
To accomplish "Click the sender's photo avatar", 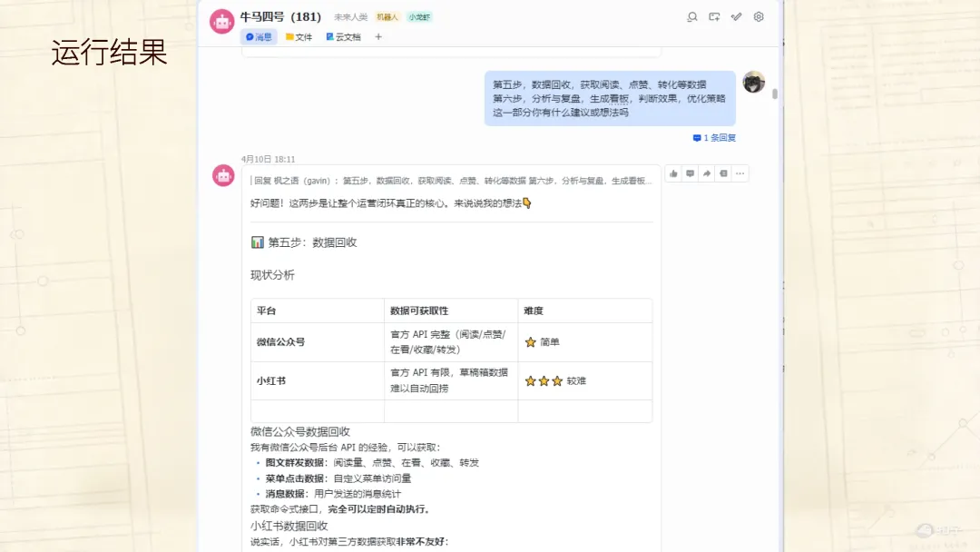I will pos(754,82).
